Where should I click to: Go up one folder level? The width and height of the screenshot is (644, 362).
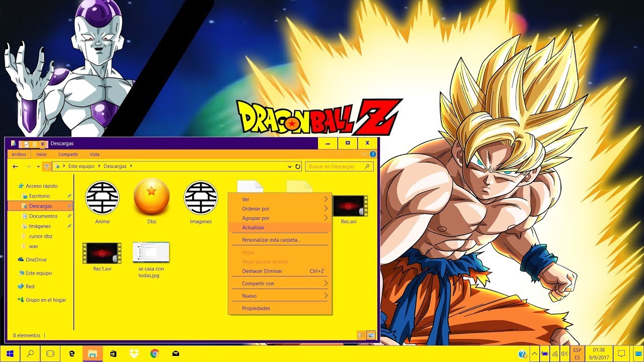pos(47,166)
